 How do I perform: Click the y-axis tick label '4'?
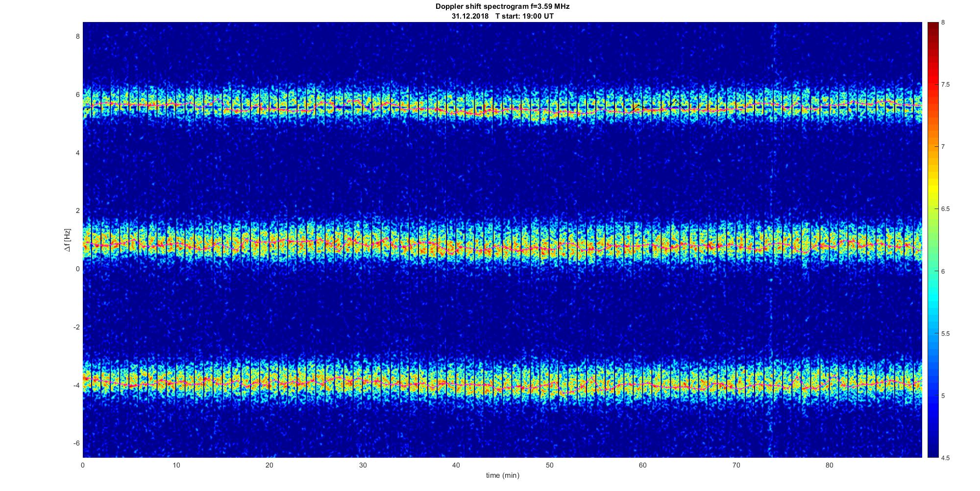click(x=77, y=153)
